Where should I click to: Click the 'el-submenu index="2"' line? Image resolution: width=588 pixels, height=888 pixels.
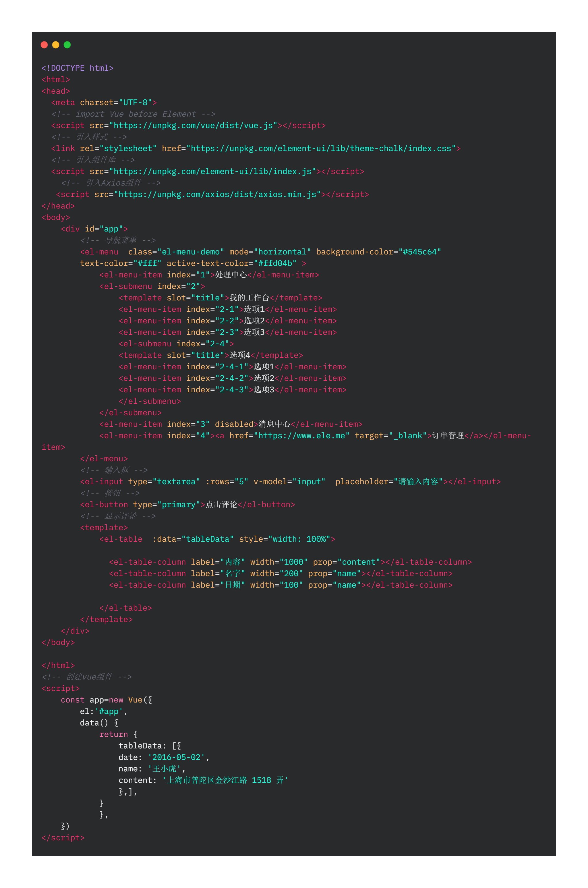152,287
